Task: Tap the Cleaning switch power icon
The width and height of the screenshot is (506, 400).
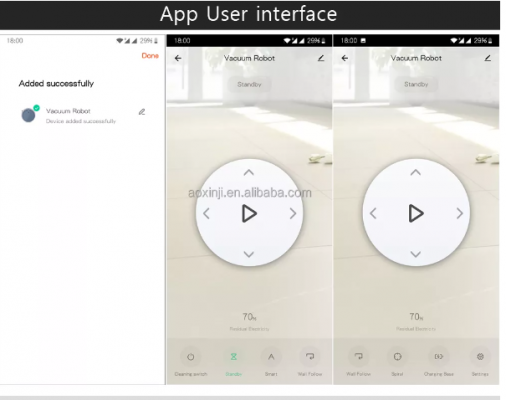Action: coord(190,357)
